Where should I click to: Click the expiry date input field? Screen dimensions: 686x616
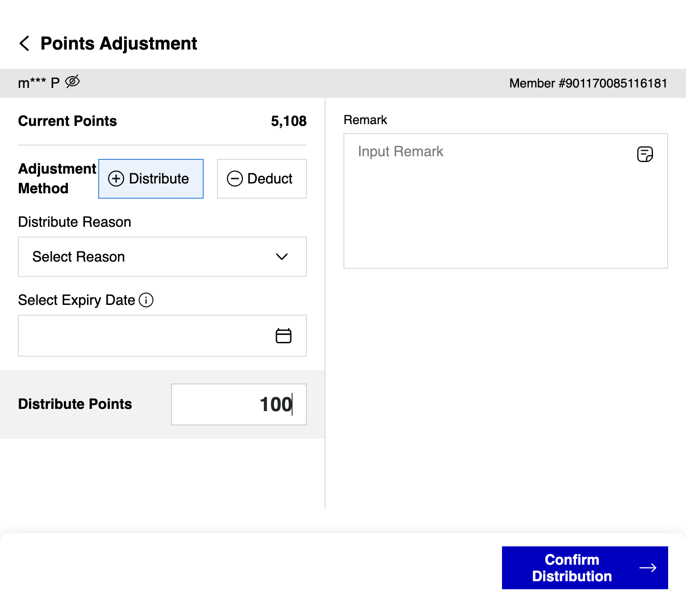coord(162,336)
